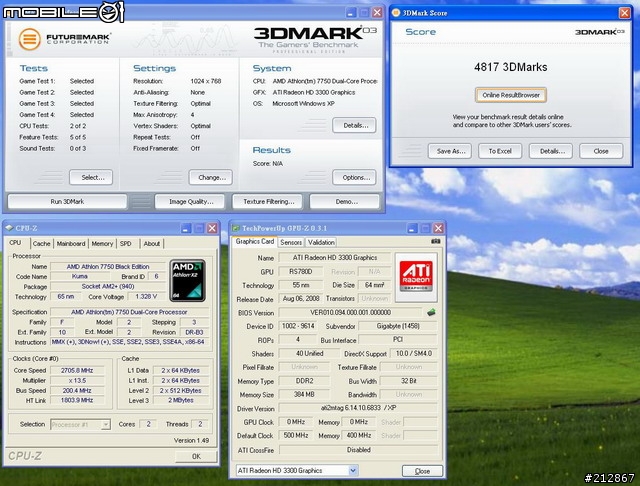Click Select button under Tests
640x486 pixels.
click(x=91, y=178)
